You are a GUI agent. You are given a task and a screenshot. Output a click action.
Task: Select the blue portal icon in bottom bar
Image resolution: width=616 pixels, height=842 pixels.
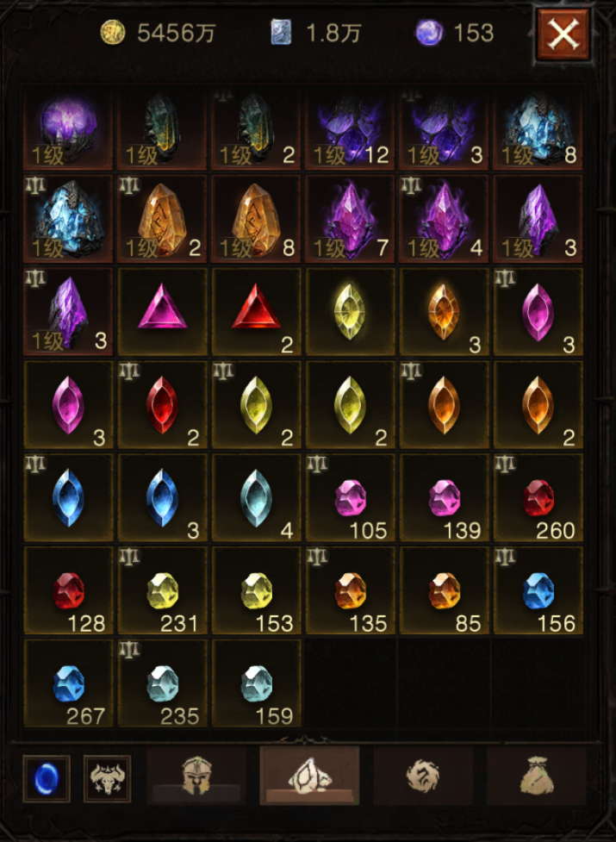coord(47,778)
